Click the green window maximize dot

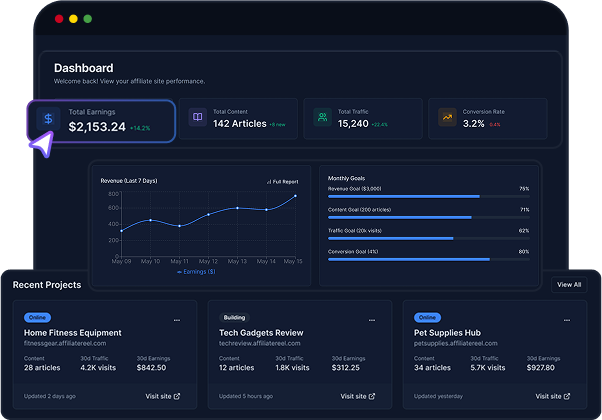pyautogui.click(x=87, y=19)
